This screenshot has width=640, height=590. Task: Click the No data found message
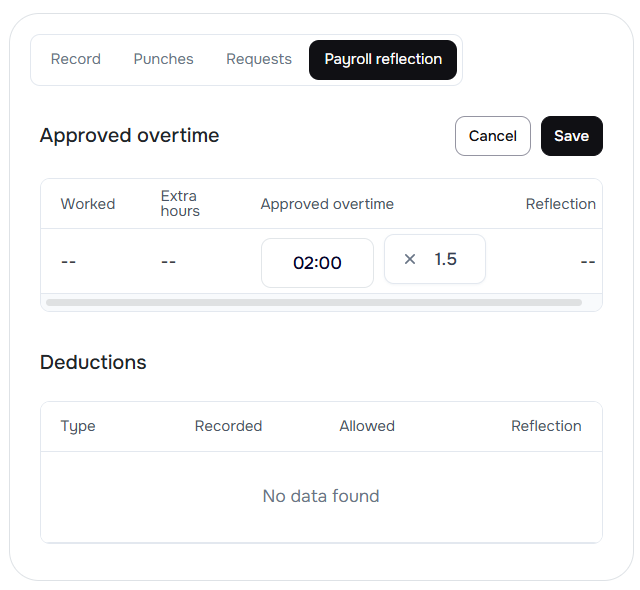321,496
